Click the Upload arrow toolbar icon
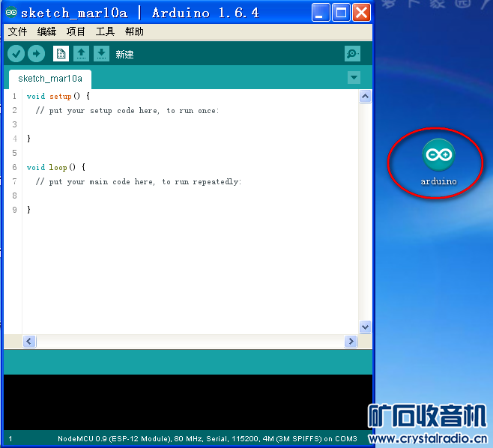The height and width of the screenshot is (448, 493). click(x=36, y=54)
